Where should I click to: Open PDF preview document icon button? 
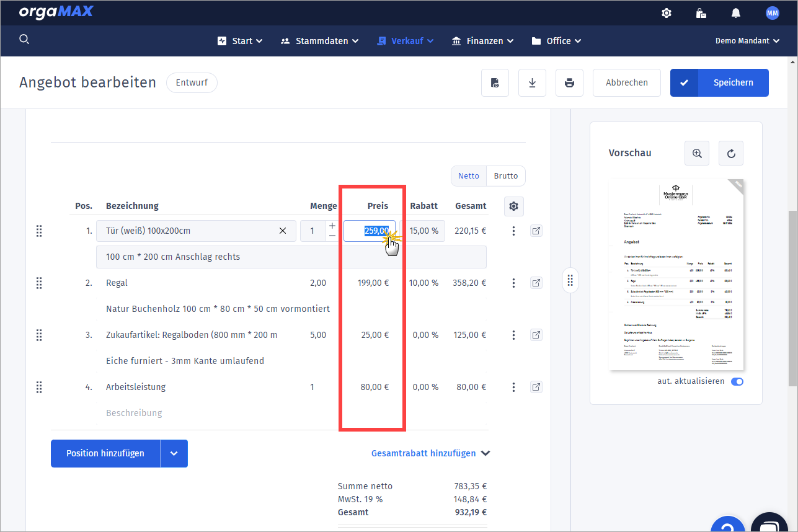[x=495, y=82]
